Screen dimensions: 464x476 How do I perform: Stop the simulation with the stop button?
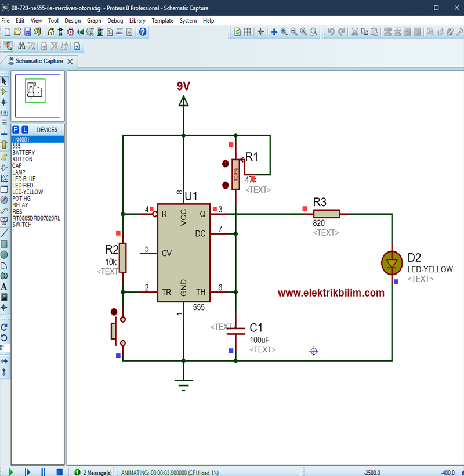(59, 472)
